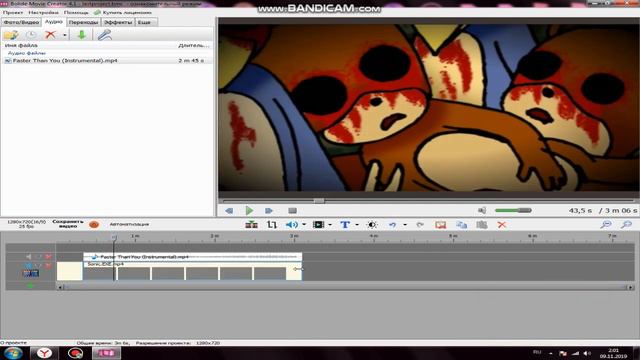Viewport: 640px width, 360px height.
Task: Delete the video track with its red X
Action: tap(48, 266)
